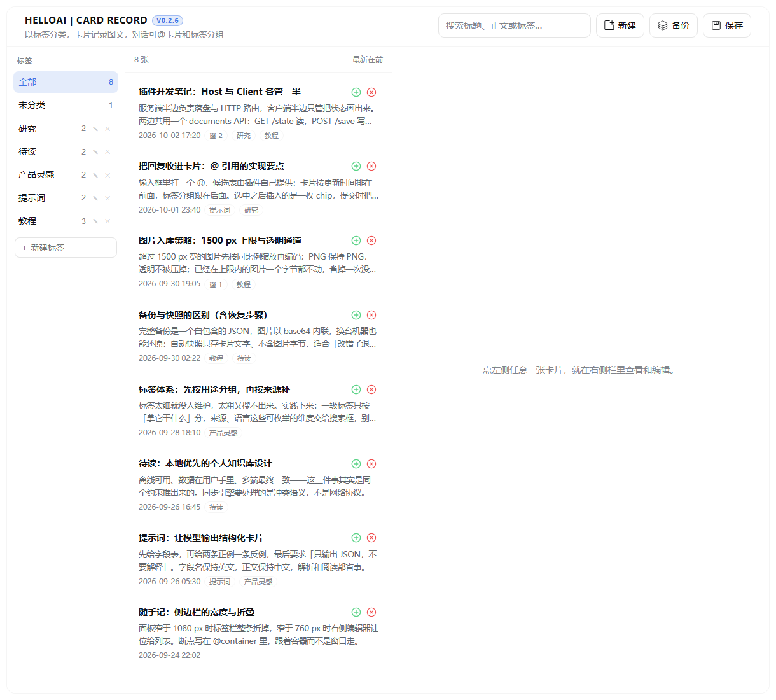Delete the 本地优先的个人知识库设计 card via red X
The image size is (776, 700).
click(x=371, y=464)
